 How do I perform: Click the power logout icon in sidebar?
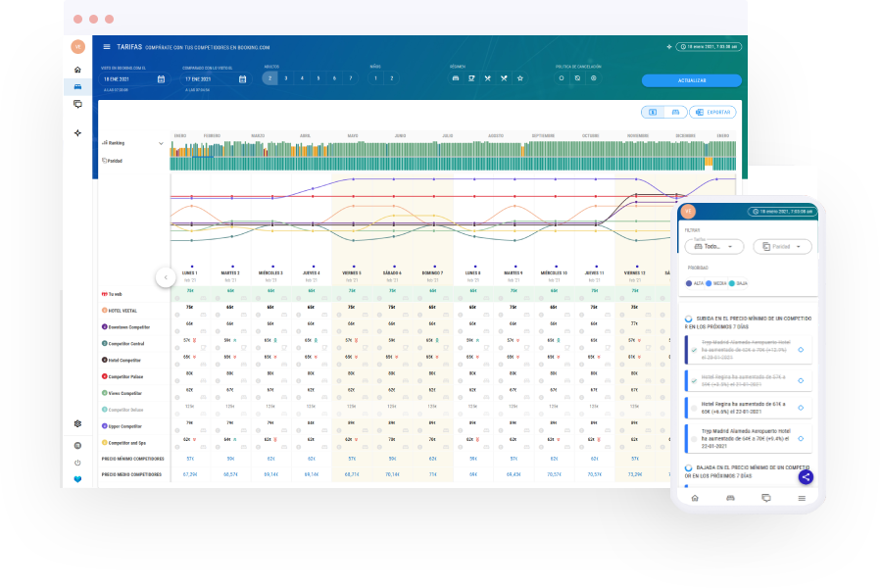coord(77,463)
